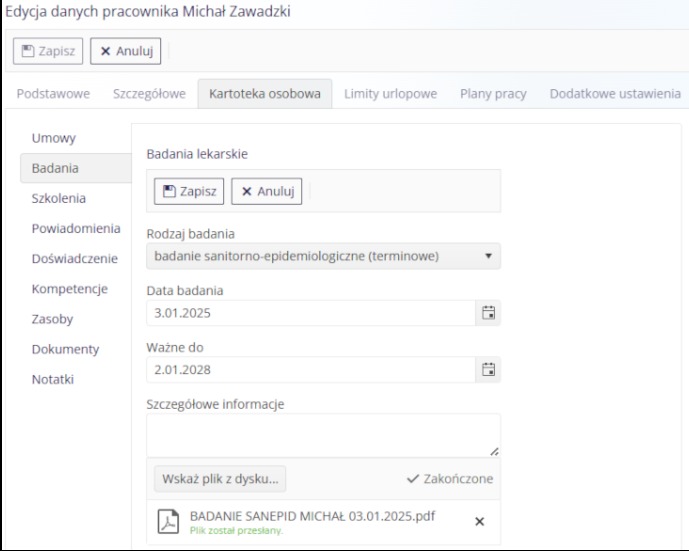
Task: Click the Zakończone upload status label
Action: [x=450, y=478]
